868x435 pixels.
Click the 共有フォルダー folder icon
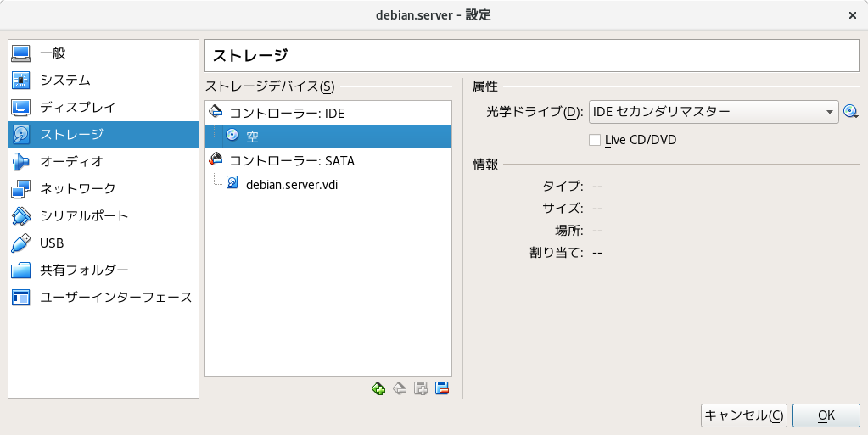tap(21, 270)
